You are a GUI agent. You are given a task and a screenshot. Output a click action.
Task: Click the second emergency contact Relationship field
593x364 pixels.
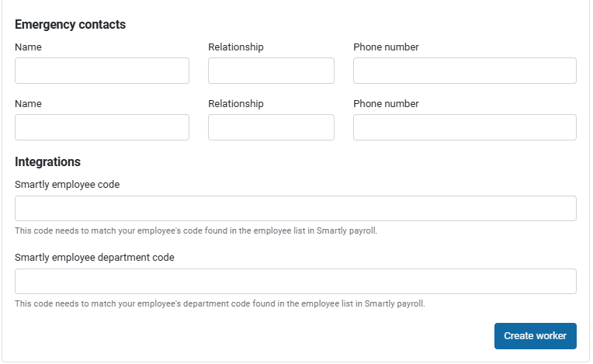click(x=271, y=127)
